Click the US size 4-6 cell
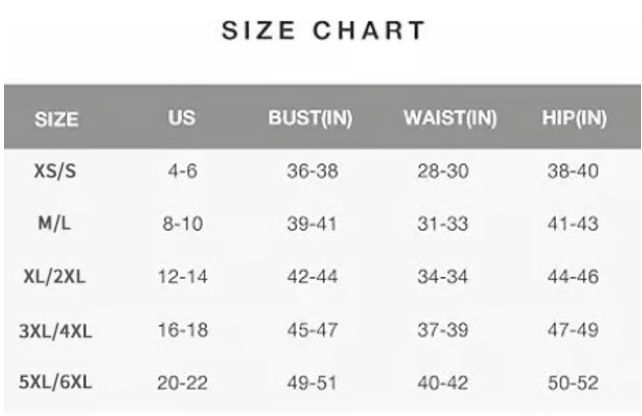This screenshot has width=642, height=416. (182, 171)
